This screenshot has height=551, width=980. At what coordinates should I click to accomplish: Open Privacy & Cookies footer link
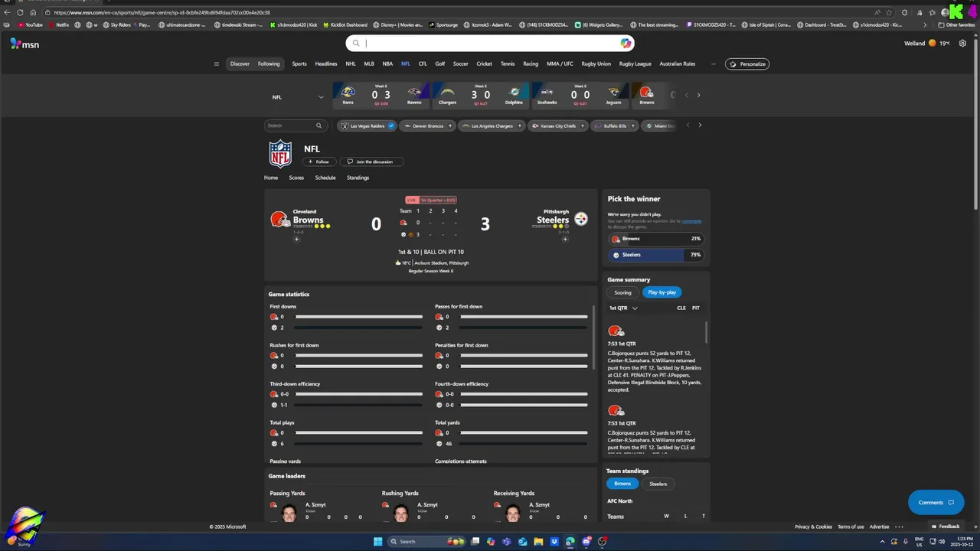click(x=813, y=527)
